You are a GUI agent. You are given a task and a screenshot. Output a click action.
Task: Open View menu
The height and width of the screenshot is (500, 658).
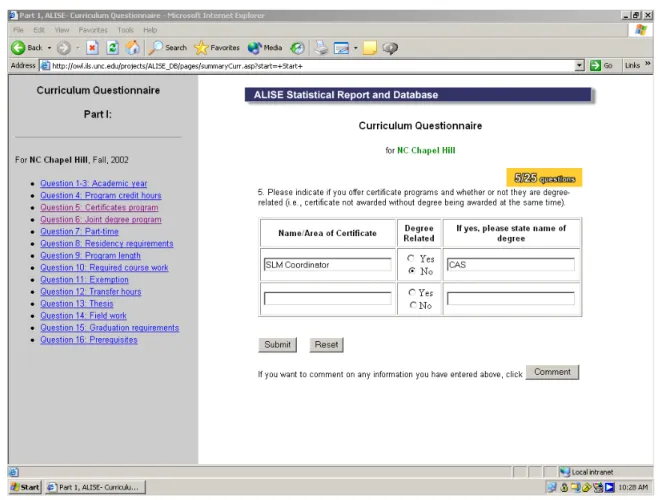[62, 30]
